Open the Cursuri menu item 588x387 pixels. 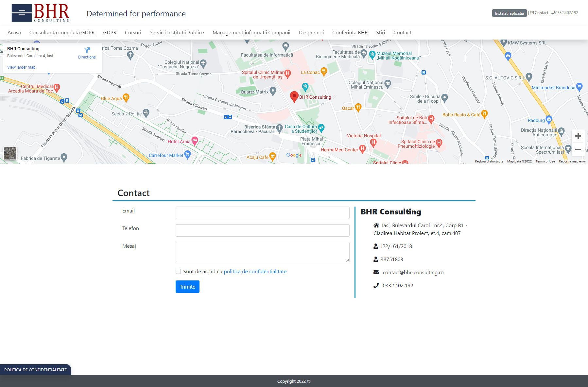coord(133,33)
